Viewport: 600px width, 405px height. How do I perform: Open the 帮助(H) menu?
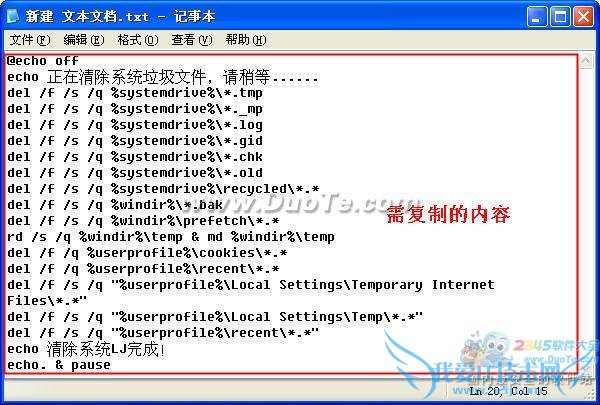pos(246,40)
